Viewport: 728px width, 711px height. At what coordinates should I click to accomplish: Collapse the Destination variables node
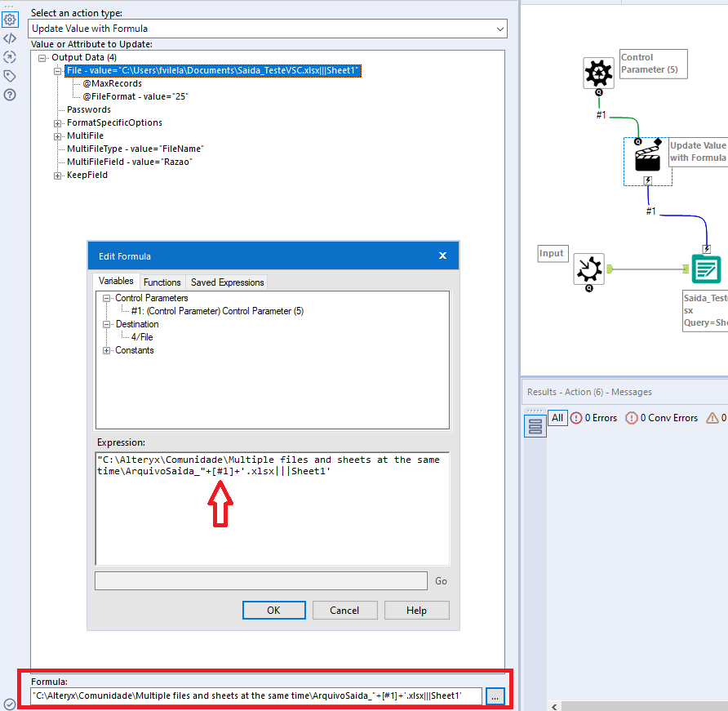[106, 324]
